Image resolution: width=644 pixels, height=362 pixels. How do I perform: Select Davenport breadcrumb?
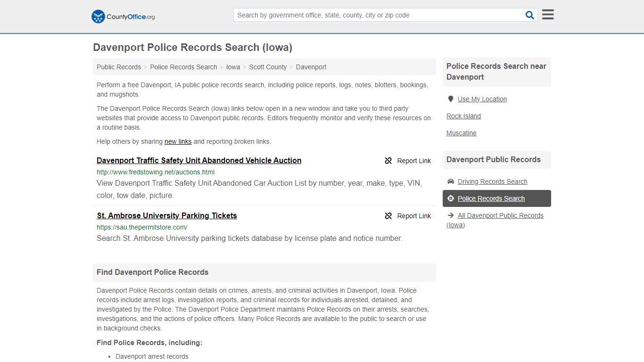311,67
